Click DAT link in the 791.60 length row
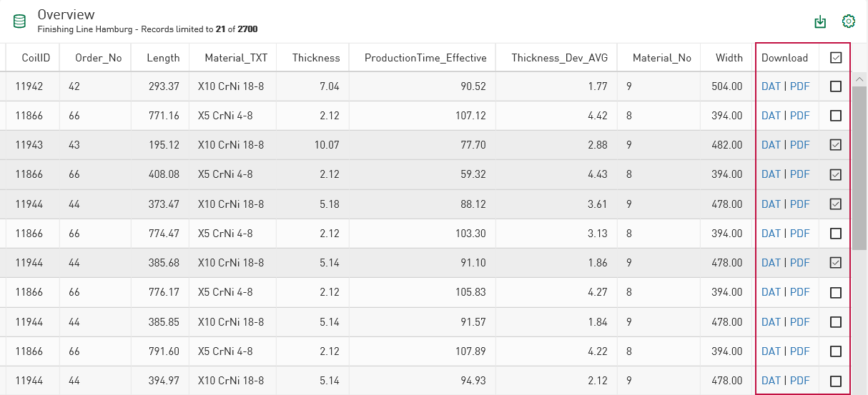 (x=771, y=351)
